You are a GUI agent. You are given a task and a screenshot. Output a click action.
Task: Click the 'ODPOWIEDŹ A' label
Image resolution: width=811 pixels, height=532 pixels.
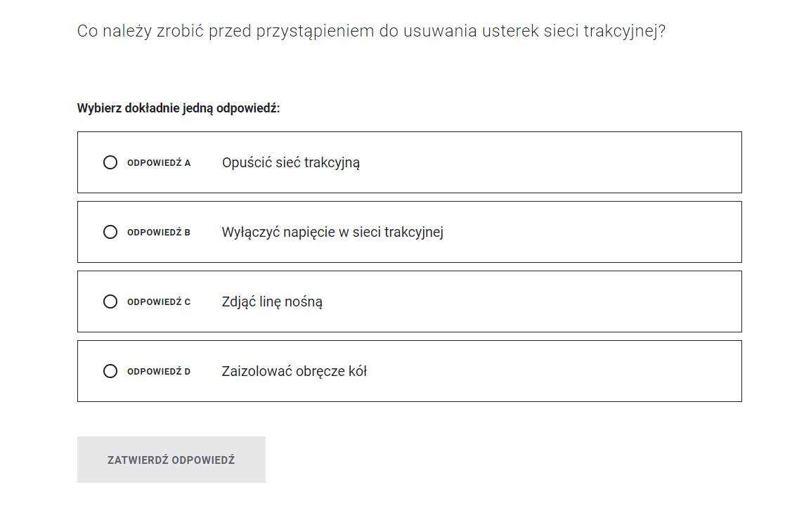click(x=159, y=163)
